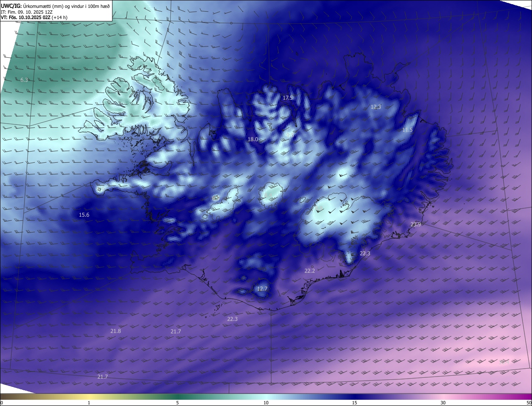Click the colorbar tick label '50'
Screen dimensions: 532x406
pyautogui.click(x=529, y=403)
